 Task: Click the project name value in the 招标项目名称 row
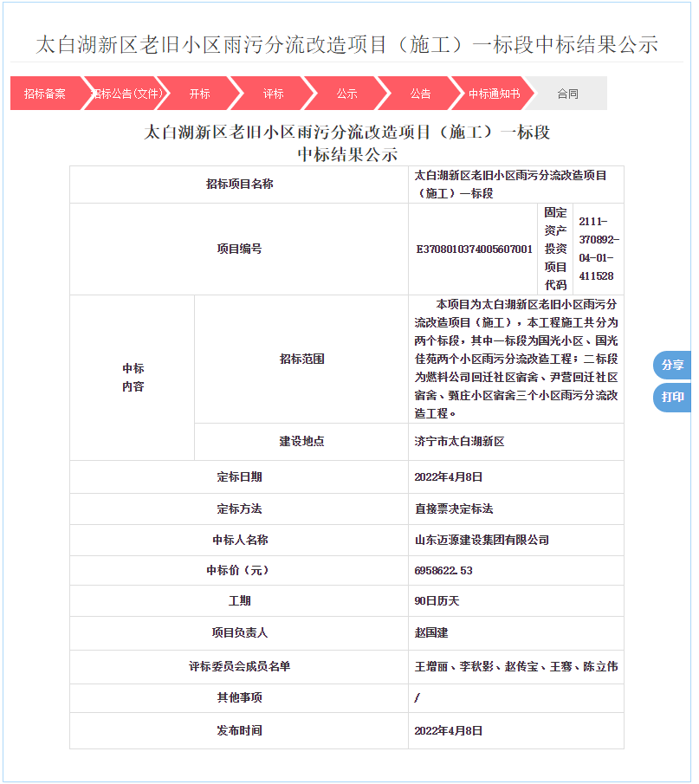pyautogui.click(x=510, y=185)
